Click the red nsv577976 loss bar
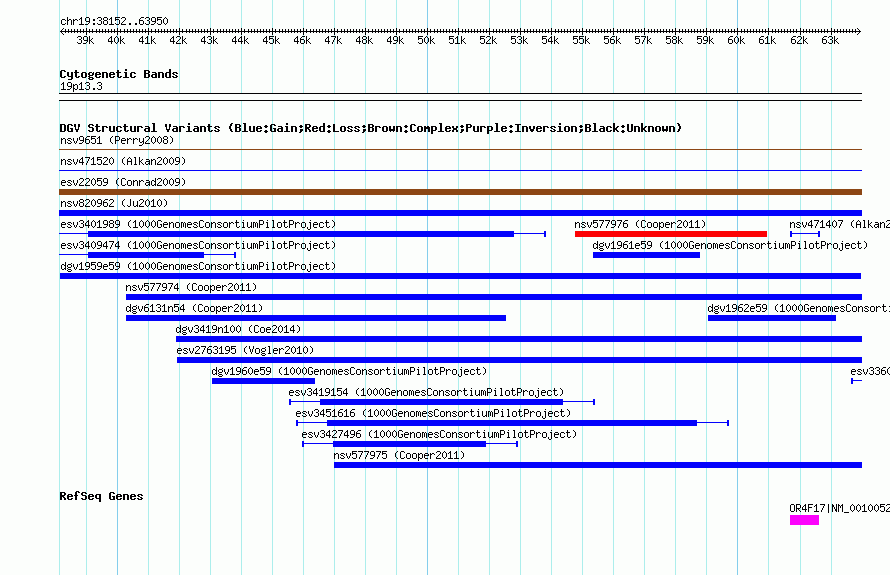Image resolution: width=890 pixels, height=575 pixels. coord(671,234)
